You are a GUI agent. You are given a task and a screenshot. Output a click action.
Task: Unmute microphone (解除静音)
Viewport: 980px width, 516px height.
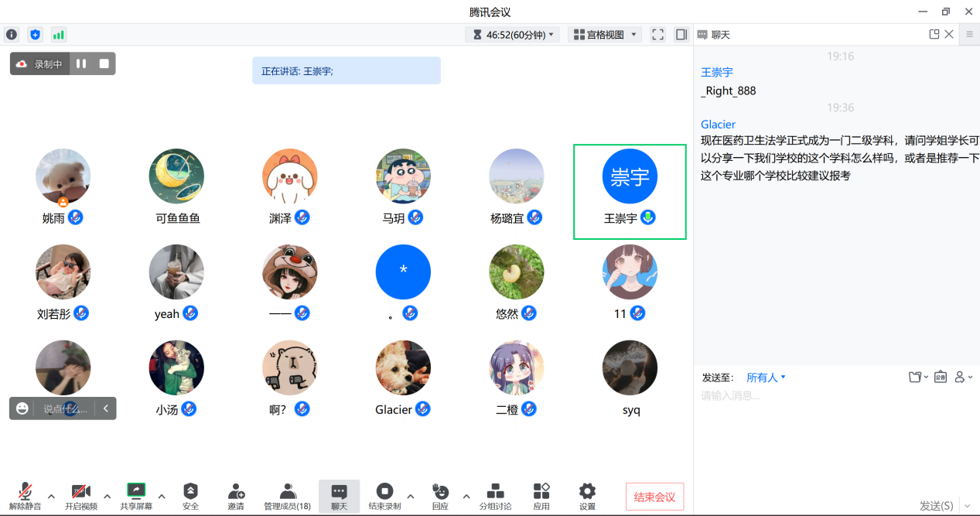click(25, 496)
